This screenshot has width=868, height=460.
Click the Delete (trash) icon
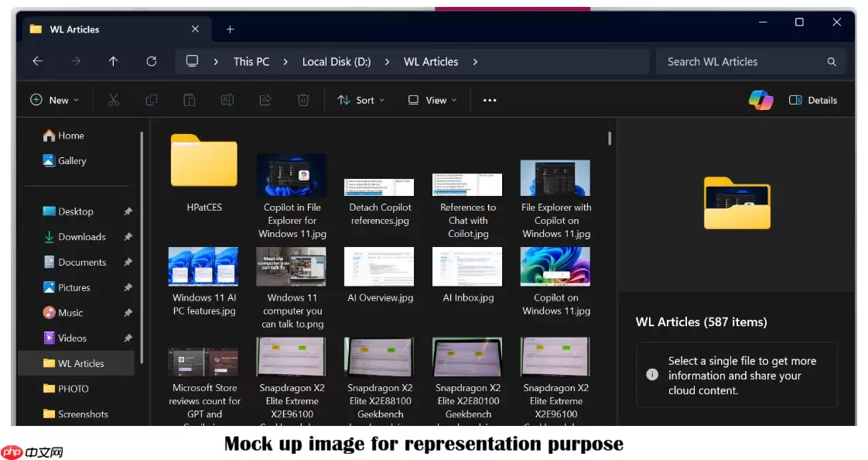302,99
